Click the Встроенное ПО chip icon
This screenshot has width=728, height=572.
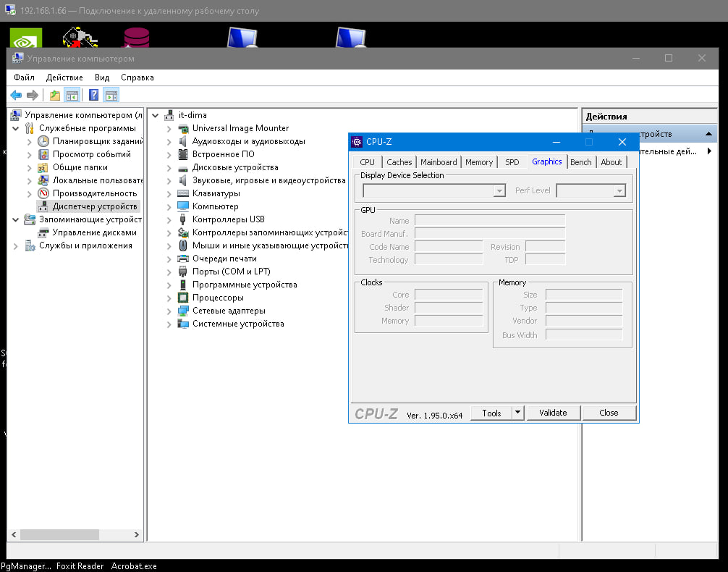coord(183,154)
